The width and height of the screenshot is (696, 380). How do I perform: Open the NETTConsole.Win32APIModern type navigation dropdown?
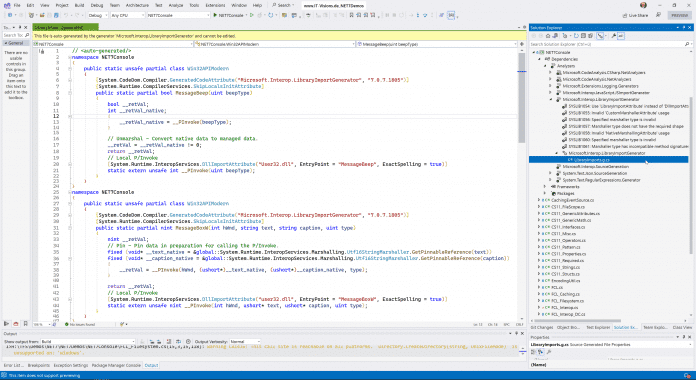coord(275,44)
